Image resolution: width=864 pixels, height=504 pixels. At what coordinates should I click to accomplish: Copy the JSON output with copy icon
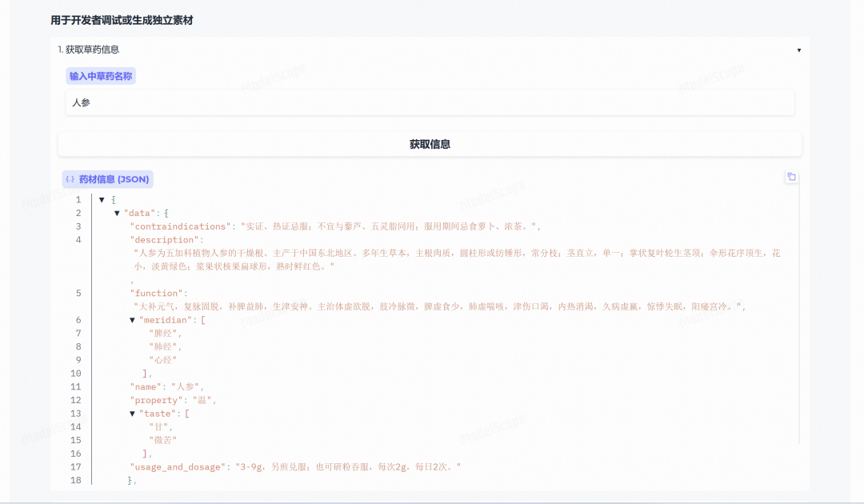791,177
